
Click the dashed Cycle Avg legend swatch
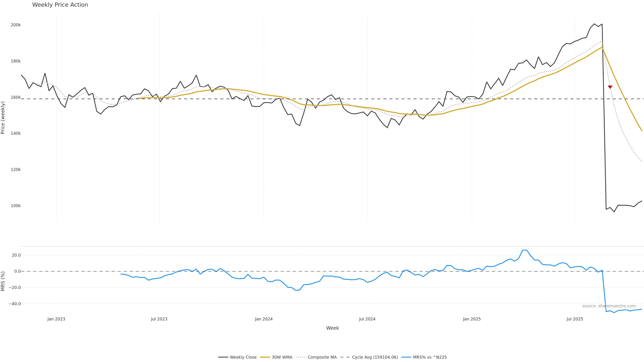click(345, 357)
